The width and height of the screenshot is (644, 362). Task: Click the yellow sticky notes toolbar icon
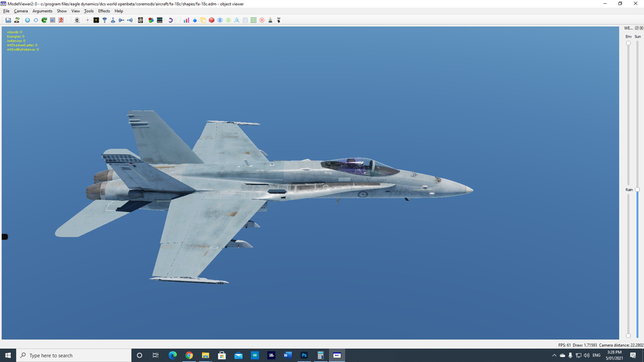point(204,20)
